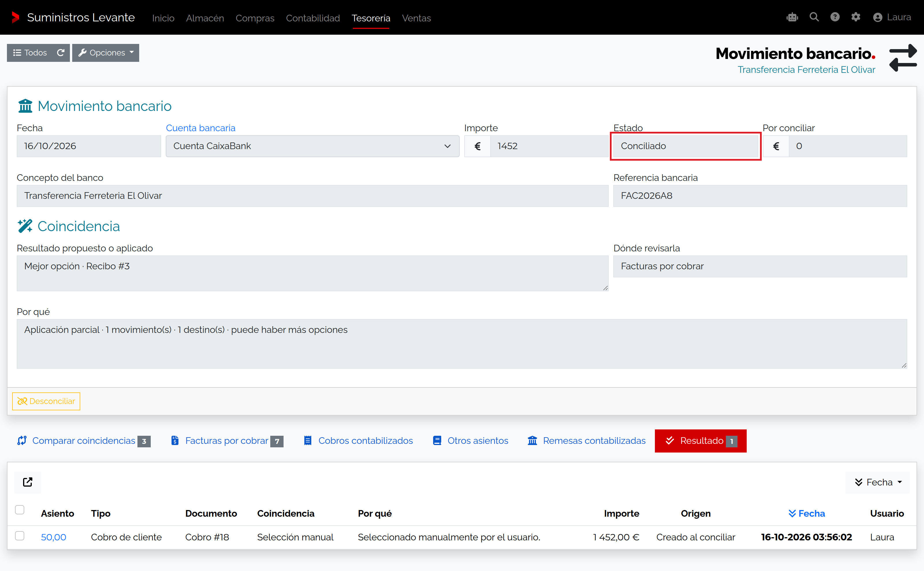Click the Por qué text area
The height and width of the screenshot is (571, 924).
pos(462,344)
